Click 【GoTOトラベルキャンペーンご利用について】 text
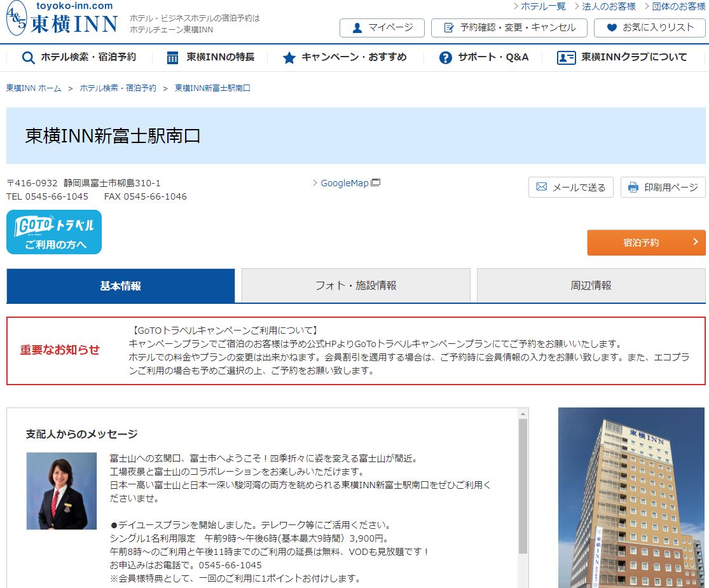 tap(224, 331)
